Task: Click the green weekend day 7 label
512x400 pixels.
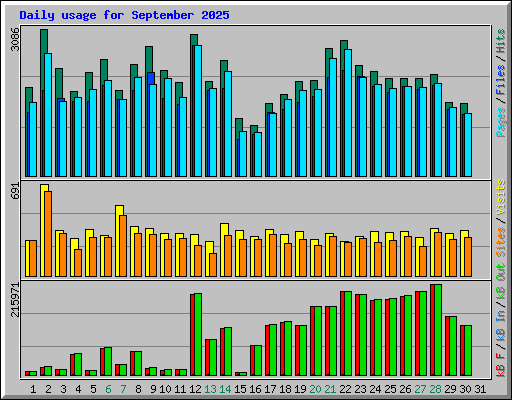Action: point(123,389)
